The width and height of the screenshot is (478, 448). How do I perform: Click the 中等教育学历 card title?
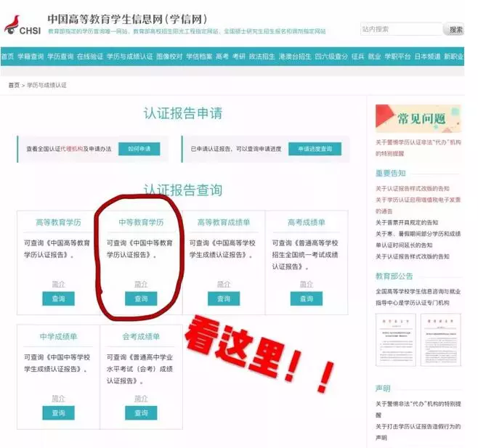click(141, 222)
